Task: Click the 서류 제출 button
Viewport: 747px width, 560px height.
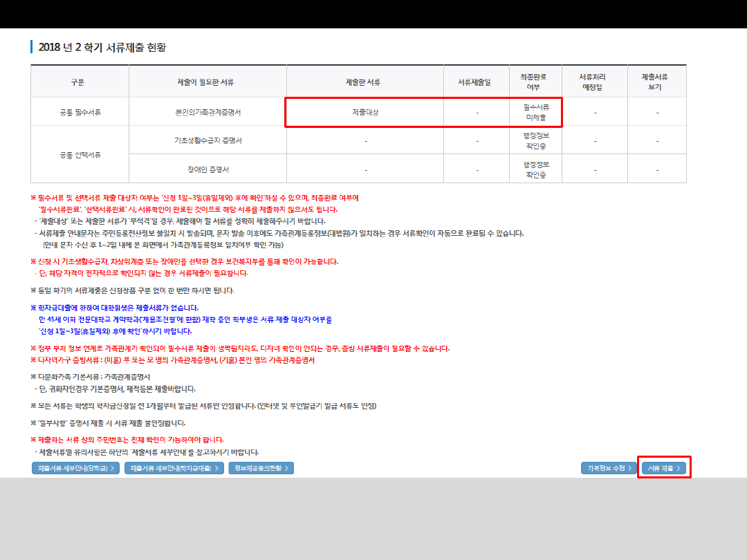Action: [664, 468]
